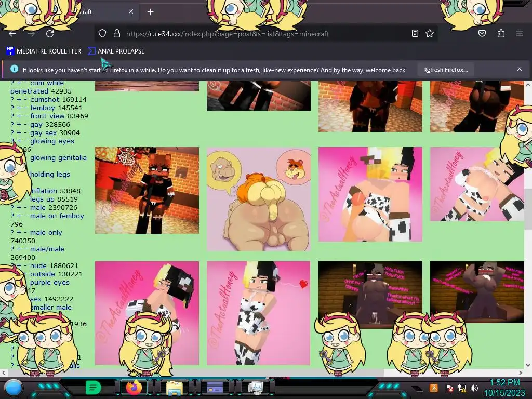Open the 'male/male' tag link
The width and height of the screenshot is (532, 399).
point(47,249)
